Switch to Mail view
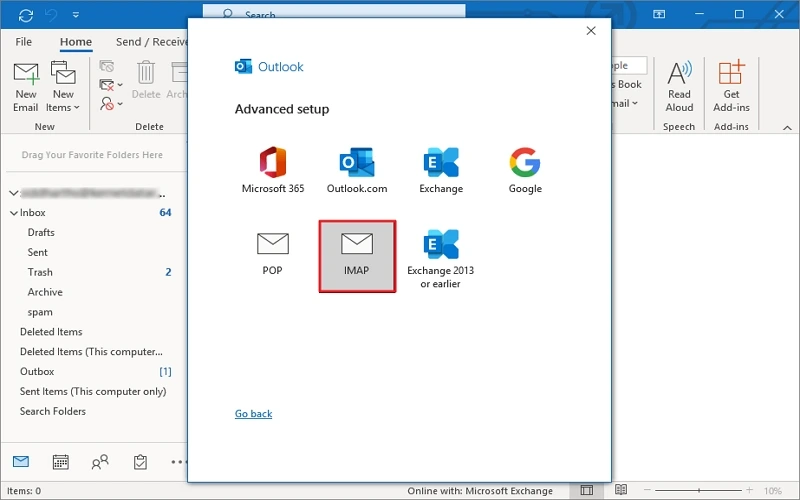 tap(21, 462)
